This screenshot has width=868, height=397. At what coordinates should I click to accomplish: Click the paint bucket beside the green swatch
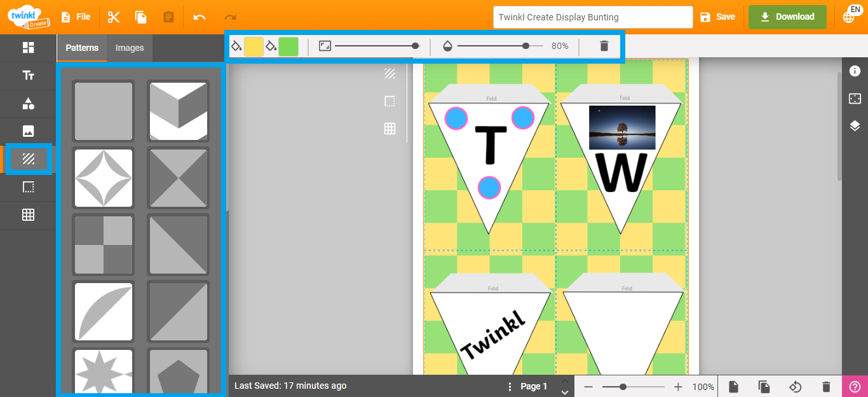271,46
